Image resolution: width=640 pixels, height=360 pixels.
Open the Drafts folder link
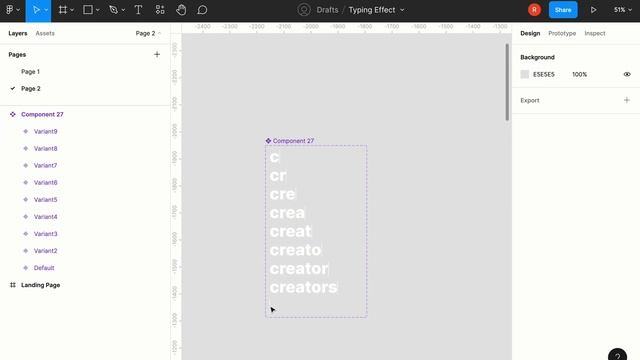[x=327, y=10]
